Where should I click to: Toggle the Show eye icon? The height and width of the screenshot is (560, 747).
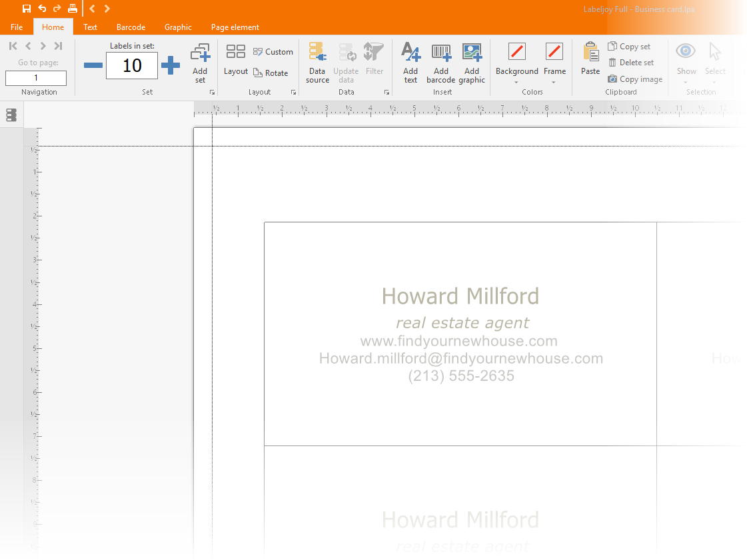pyautogui.click(x=686, y=51)
